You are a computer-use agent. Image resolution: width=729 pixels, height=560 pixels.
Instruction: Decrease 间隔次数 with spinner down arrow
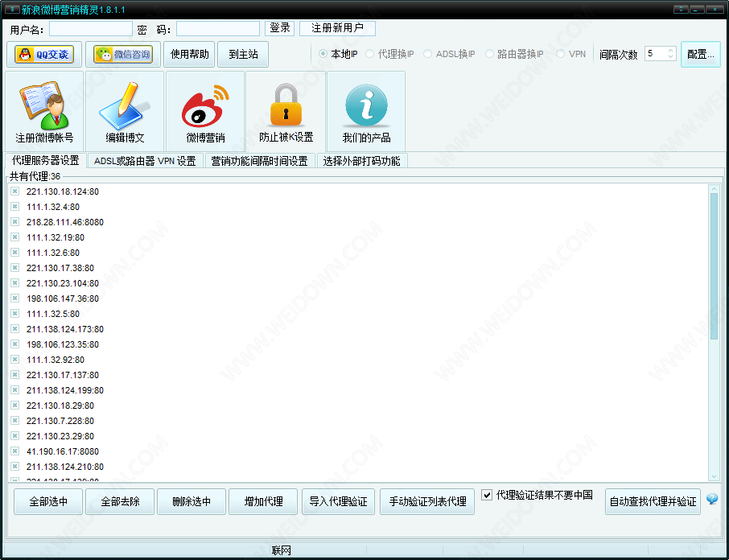click(670, 56)
